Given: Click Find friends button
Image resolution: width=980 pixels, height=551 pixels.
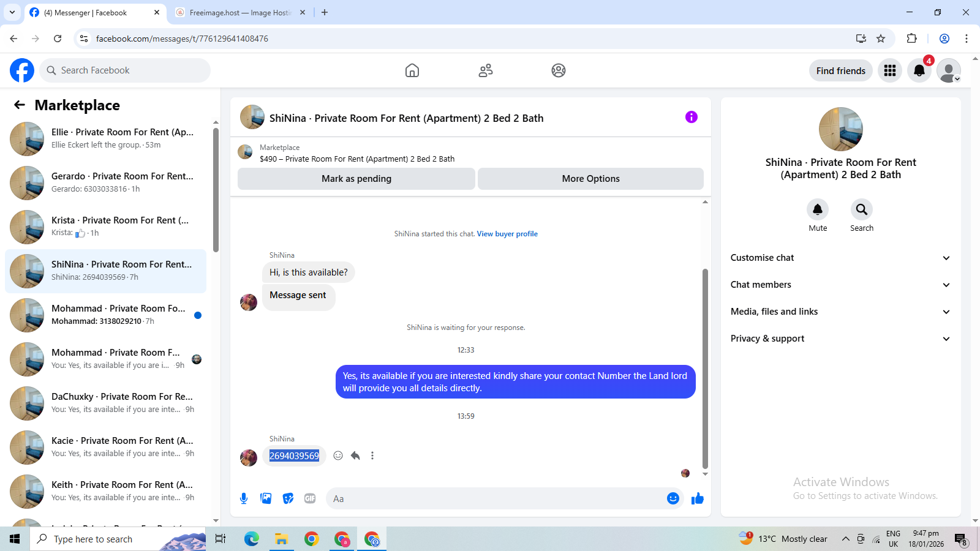Looking at the screenshot, I should coord(841,70).
